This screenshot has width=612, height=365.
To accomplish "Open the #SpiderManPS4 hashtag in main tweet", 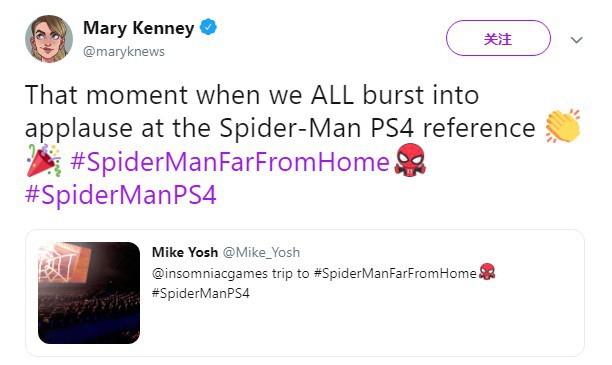I will coord(121,194).
